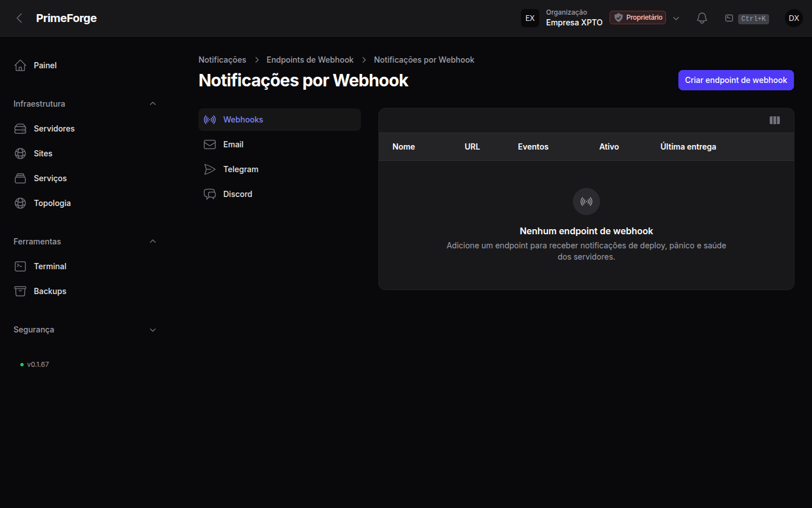Open the DX user avatar menu
The height and width of the screenshot is (508, 812).
tap(794, 18)
